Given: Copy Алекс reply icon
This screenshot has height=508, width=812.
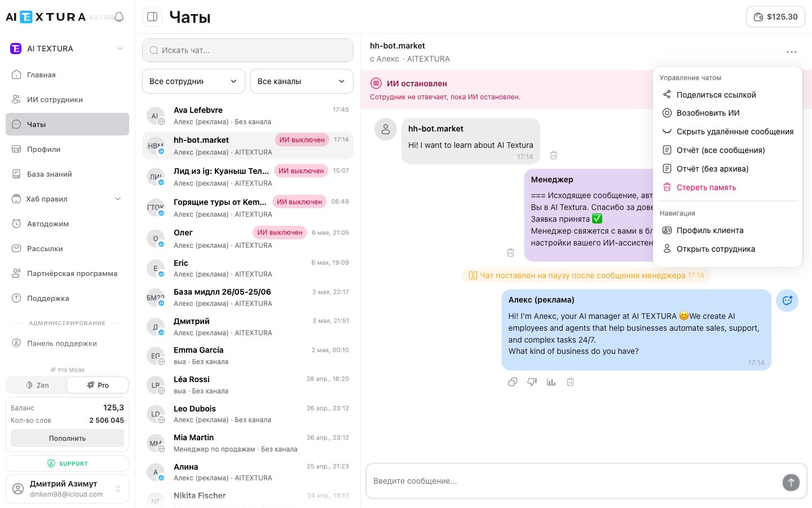Looking at the screenshot, I should coord(513,382).
